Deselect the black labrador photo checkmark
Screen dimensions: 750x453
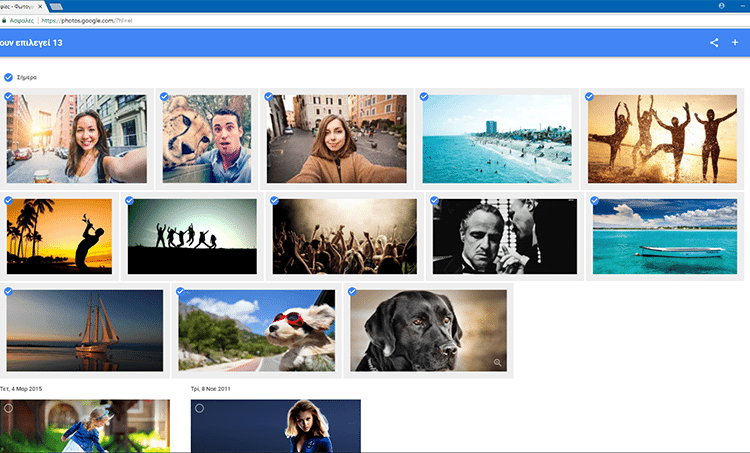[x=352, y=291]
